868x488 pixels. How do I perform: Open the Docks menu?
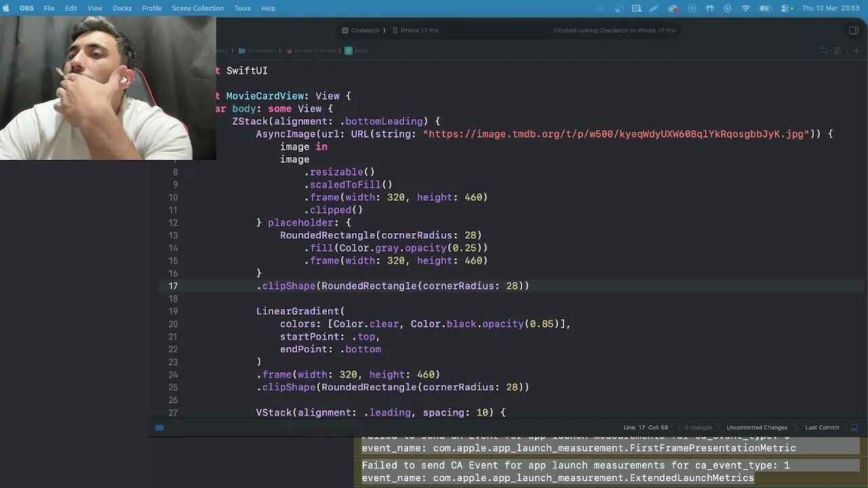(122, 8)
